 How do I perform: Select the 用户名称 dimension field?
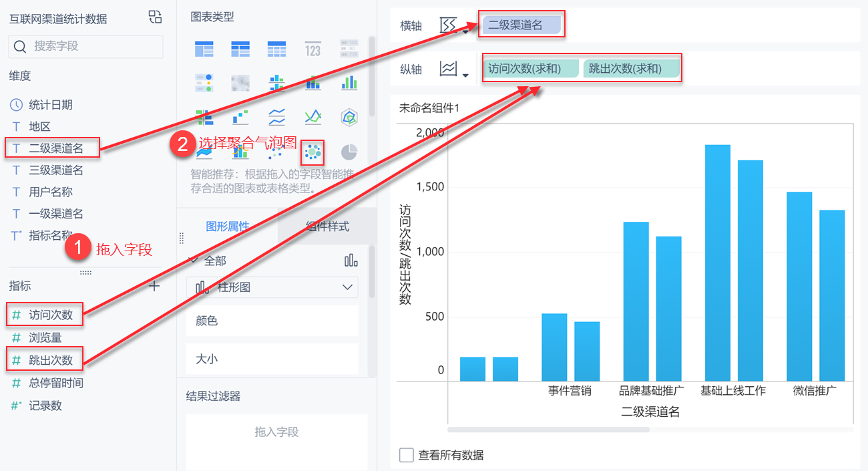click(x=51, y=192)
